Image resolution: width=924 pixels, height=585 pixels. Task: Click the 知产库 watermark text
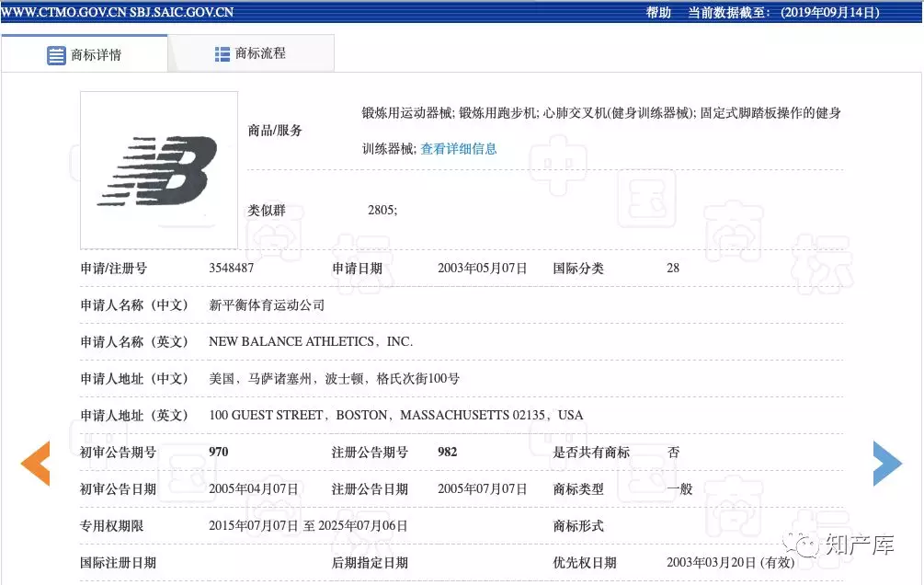[859, 546]
